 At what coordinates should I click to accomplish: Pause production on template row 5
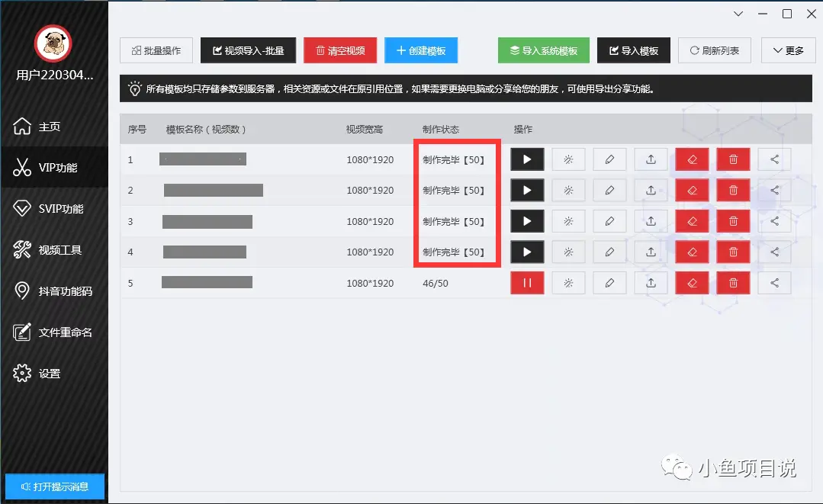click(527, 283)
